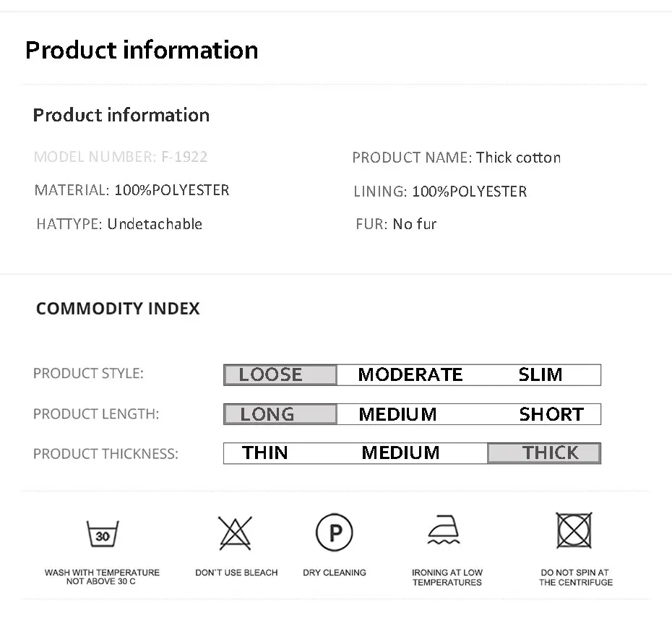Click the PRODUCT NAME Thick cotton text
The image size is (672, 626).
457,158
